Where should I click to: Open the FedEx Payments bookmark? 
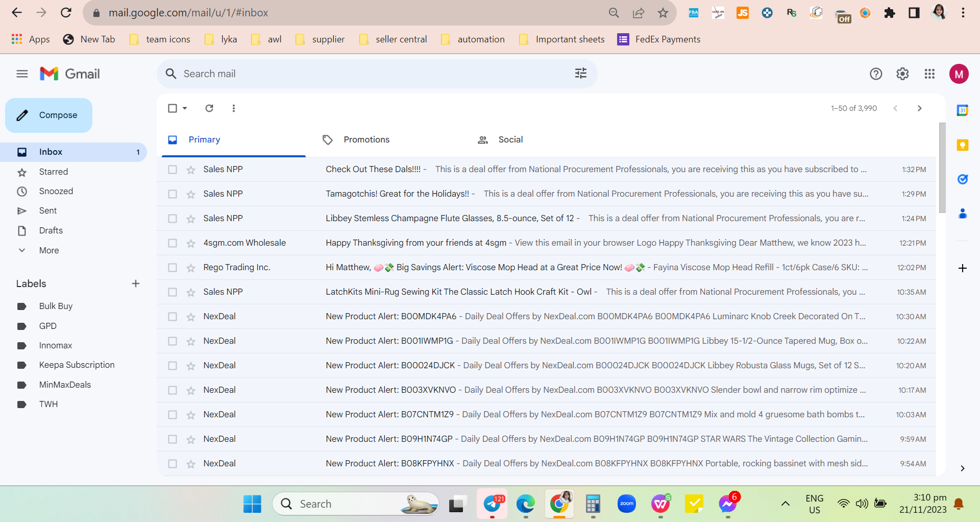tap(659, 39)
